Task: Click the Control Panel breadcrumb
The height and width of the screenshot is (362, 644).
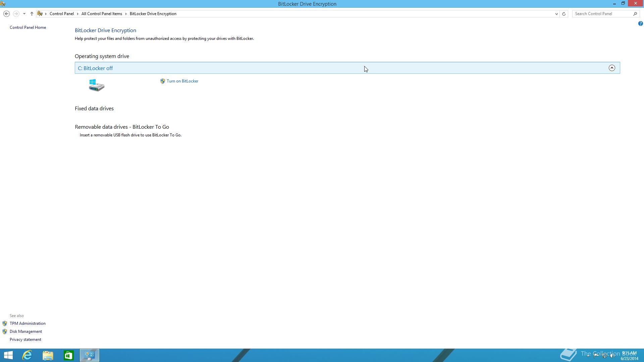Action: tap(62, 14)
